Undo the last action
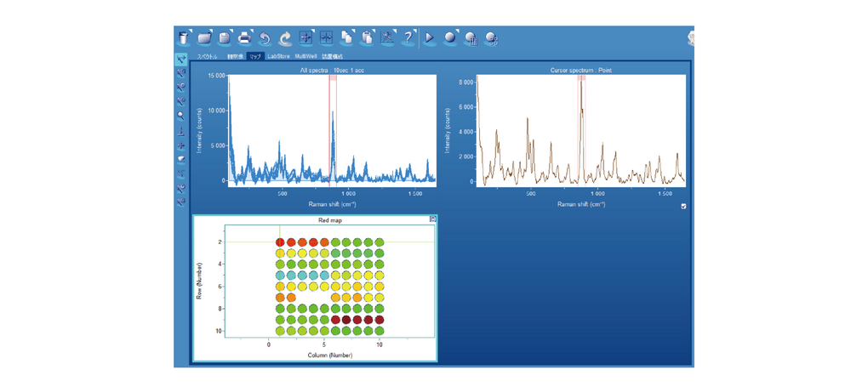 click(265, 38)
